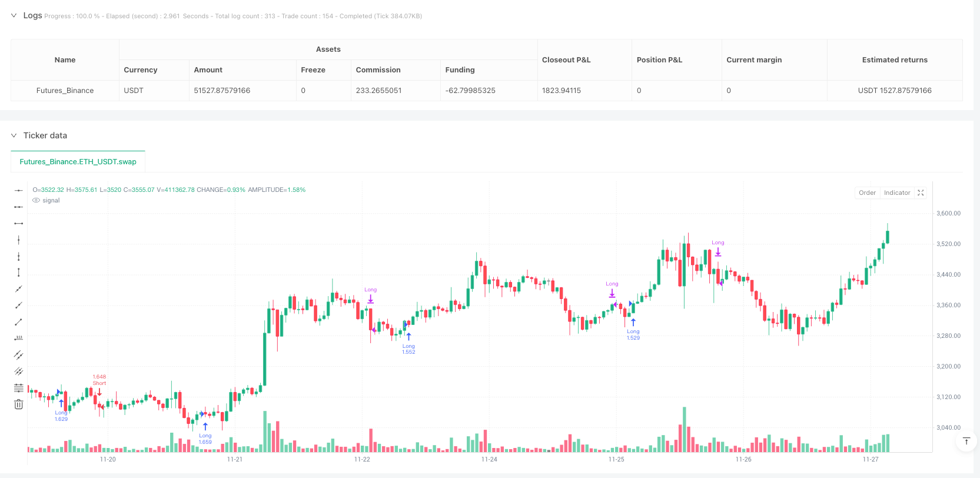Select the diagonal segment line tool

coord(19,321)
